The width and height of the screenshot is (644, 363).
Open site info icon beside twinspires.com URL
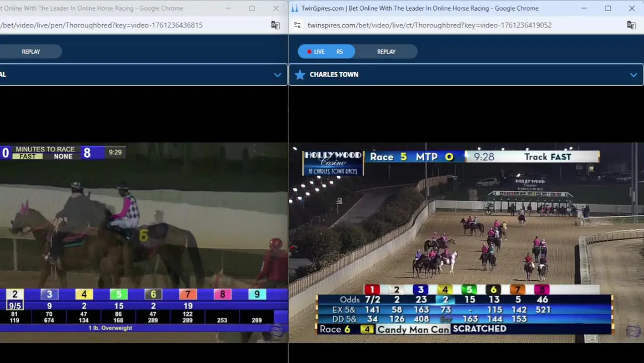click(x=297, y=25)
